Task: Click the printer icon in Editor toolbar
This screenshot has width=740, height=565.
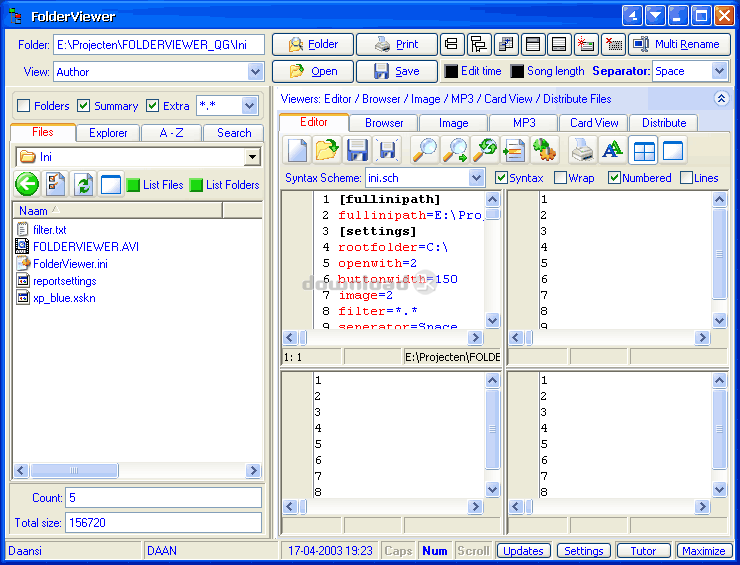Action: [x=582, y=150]
